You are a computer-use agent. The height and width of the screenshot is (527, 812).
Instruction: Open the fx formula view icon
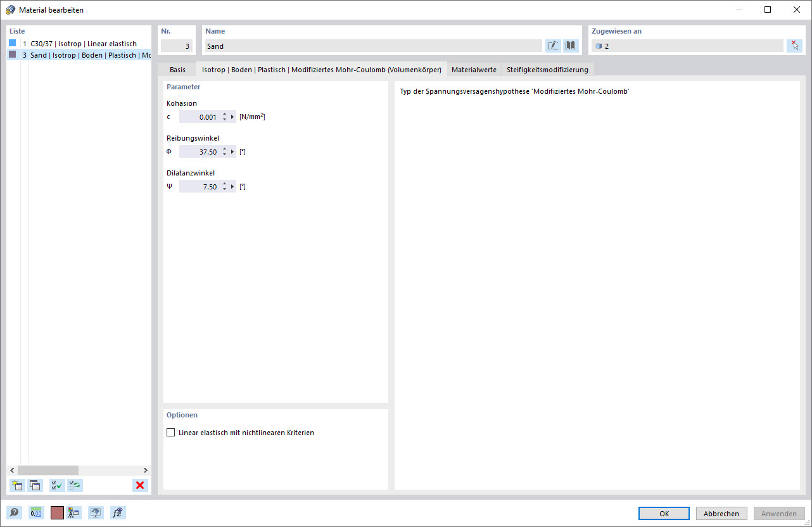click(118, 513)
